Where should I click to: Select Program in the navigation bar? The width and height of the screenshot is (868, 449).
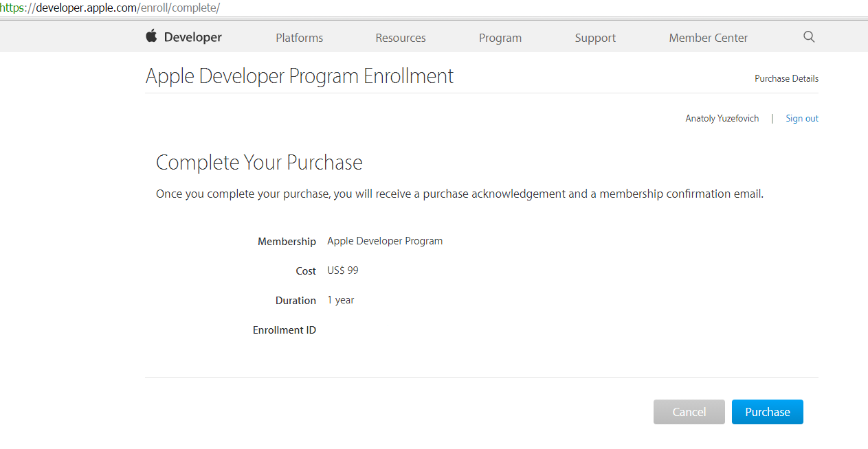coord(500,38)
